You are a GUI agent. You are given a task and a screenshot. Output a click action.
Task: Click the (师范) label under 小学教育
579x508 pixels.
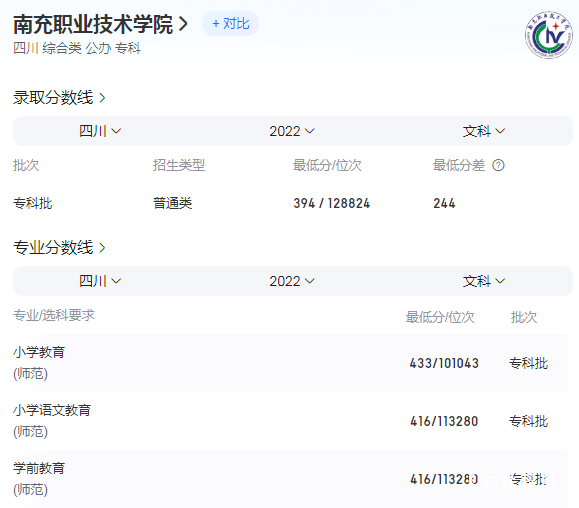click(x=31, y=374)
